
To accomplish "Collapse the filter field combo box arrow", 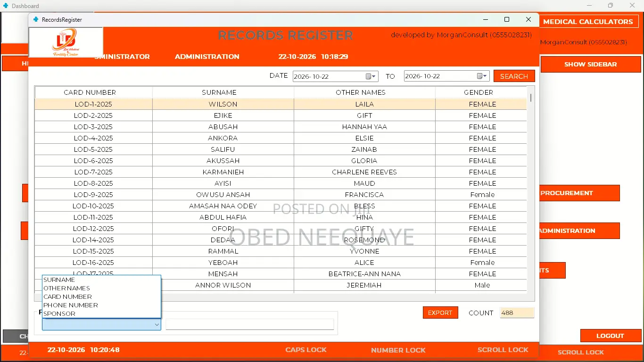I will pyautogui.click(x=157, y=325).
